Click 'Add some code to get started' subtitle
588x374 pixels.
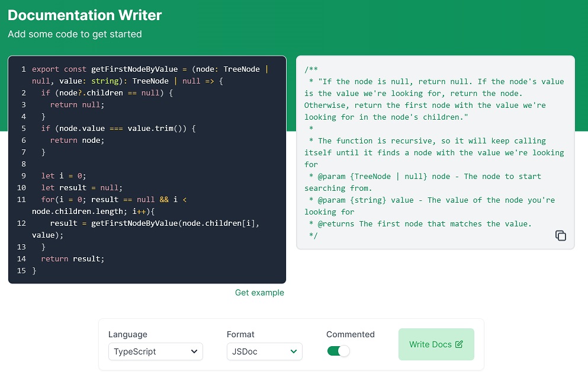[75, 34]
